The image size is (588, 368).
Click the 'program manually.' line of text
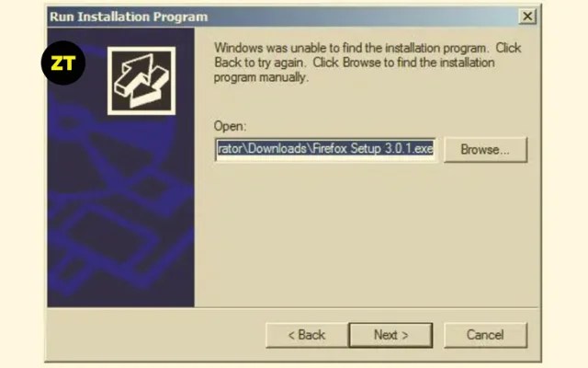pyautogui.click(x=261, y=77)
